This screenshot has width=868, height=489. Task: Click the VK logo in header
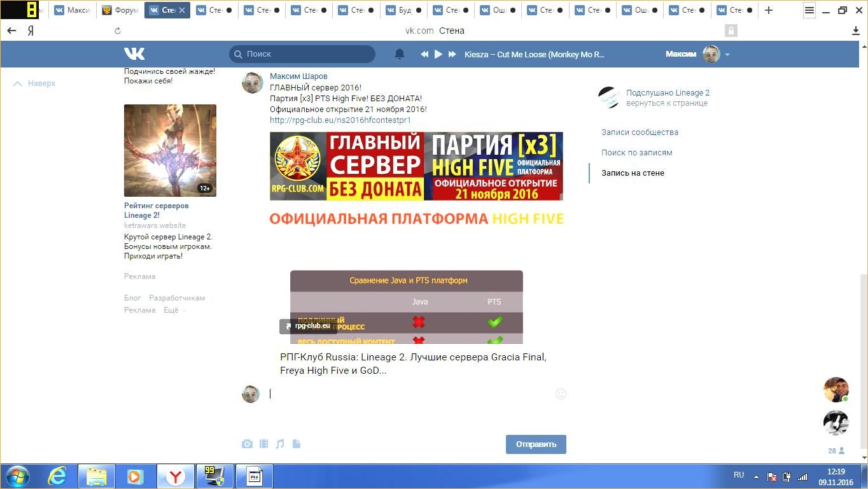point(134,54)
